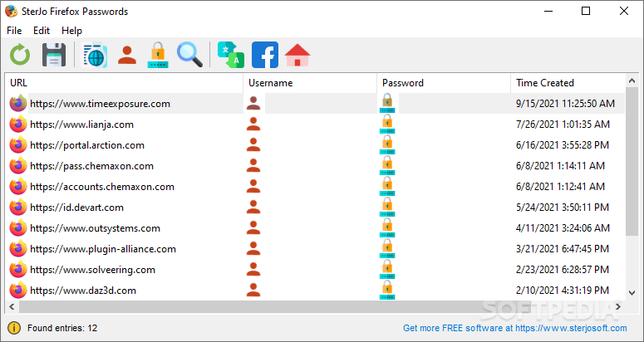Click the vertical scrollbar up arrow
The height and width of the screenshot is (342, 644).
632,81
